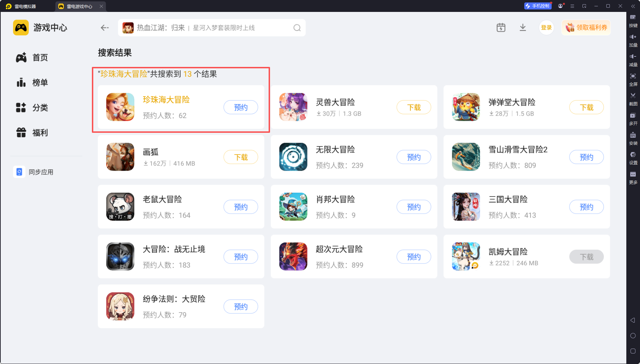This screenshot has width=640, height=364.
Task: Click the search magnifier icon
Action: (297, 28)
